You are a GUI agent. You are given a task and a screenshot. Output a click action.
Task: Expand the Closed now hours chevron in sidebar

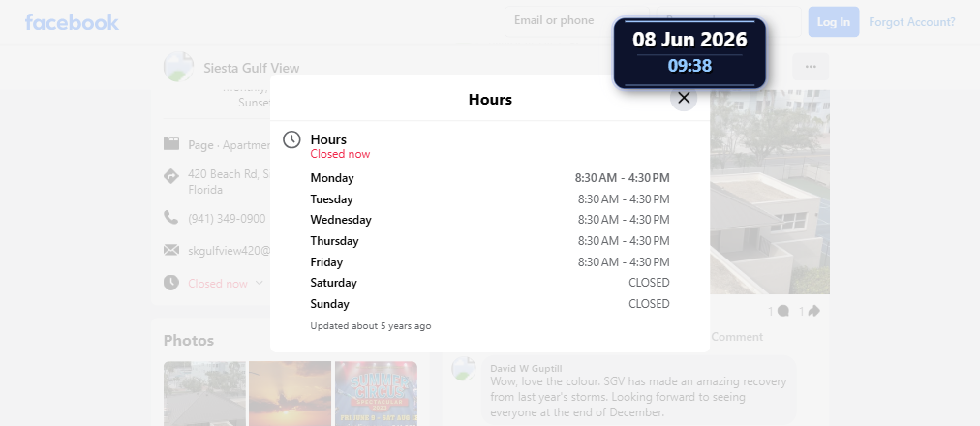coord(260,283)
